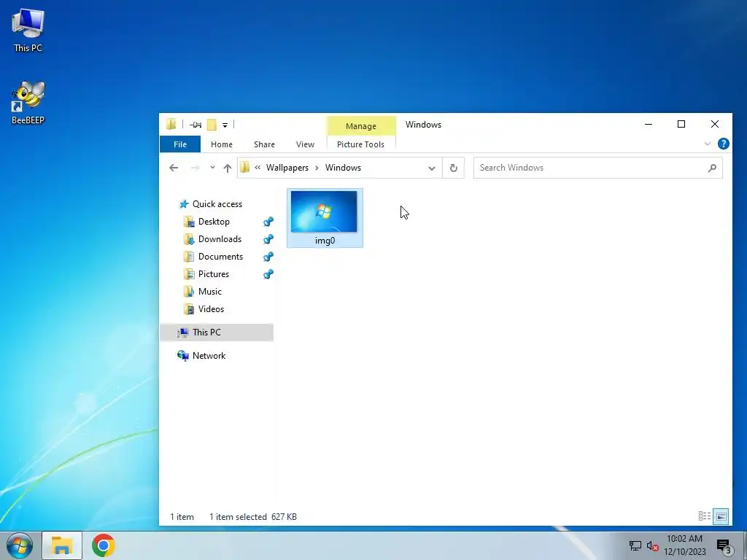Open Desktop in navigation pane
Viewport: 747px width, 560px height.
point(214,222)
